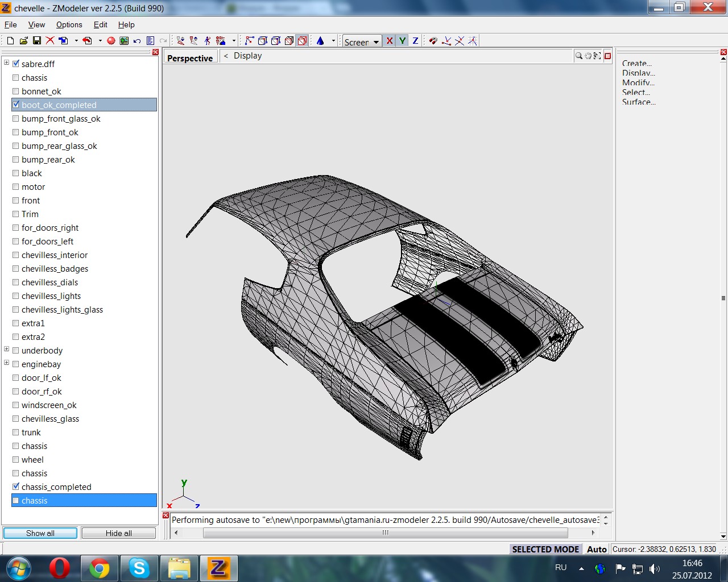Open the File menu

pos(11,24)
